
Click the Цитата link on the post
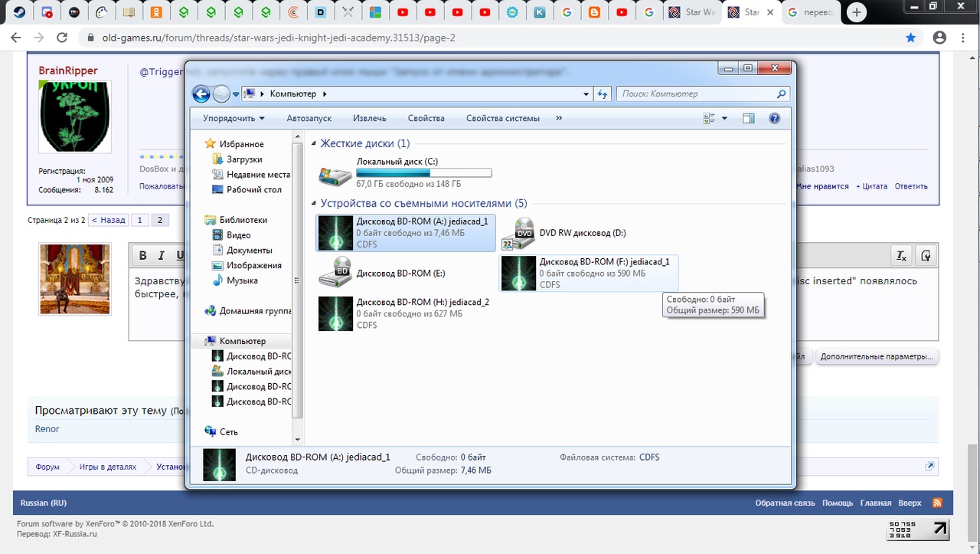(x=872, y=186)
